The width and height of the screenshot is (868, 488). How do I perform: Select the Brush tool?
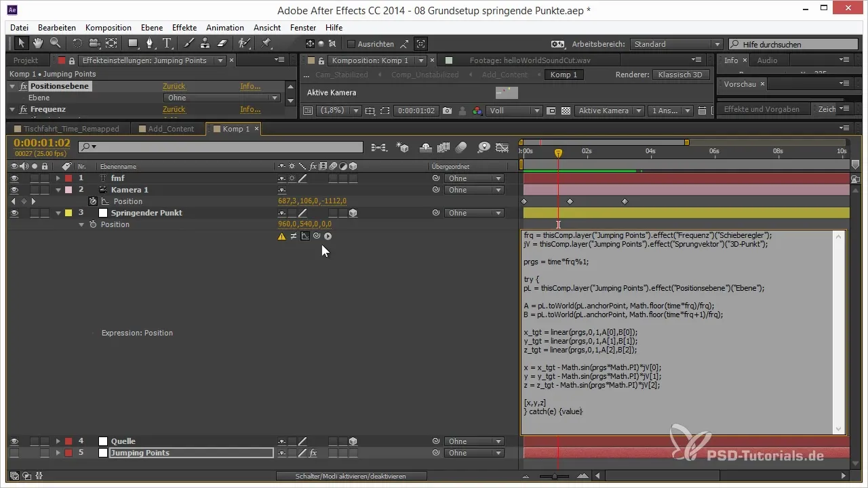189,43
